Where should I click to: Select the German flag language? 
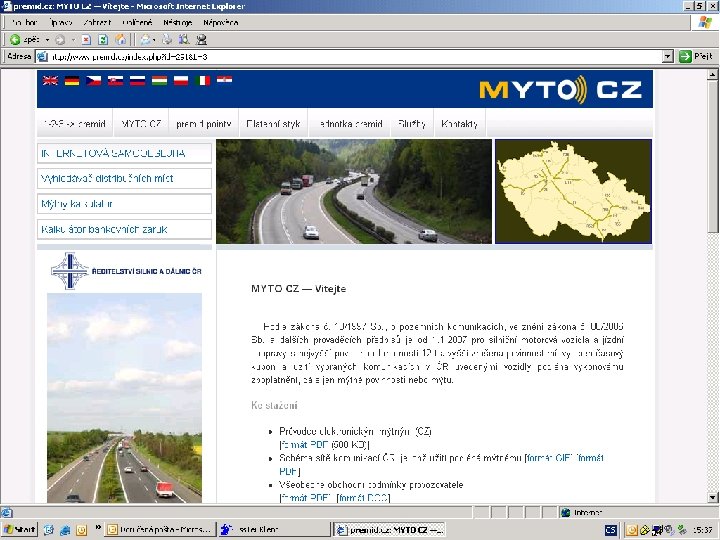click(72, 81)
